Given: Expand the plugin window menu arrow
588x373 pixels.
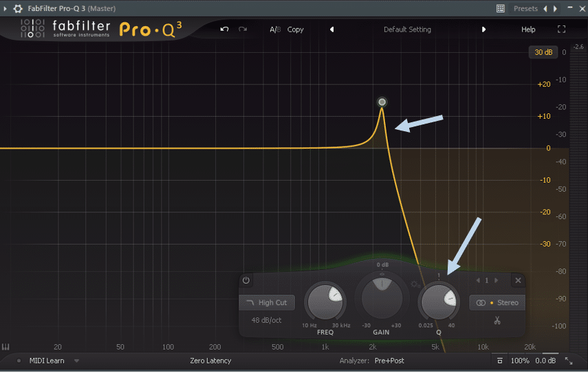Looking at the screenshot, I should tap(5, 8).
